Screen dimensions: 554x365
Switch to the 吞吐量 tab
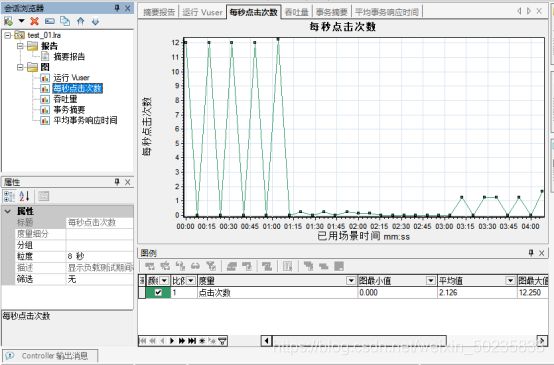point(296,12)
